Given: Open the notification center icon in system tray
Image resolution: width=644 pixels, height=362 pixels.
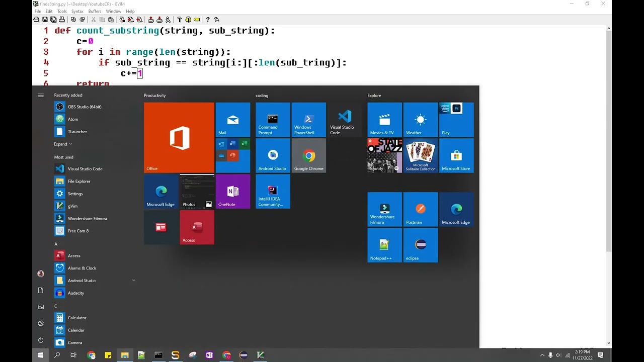Looking at the screenshot, I should tap(601, 355).
